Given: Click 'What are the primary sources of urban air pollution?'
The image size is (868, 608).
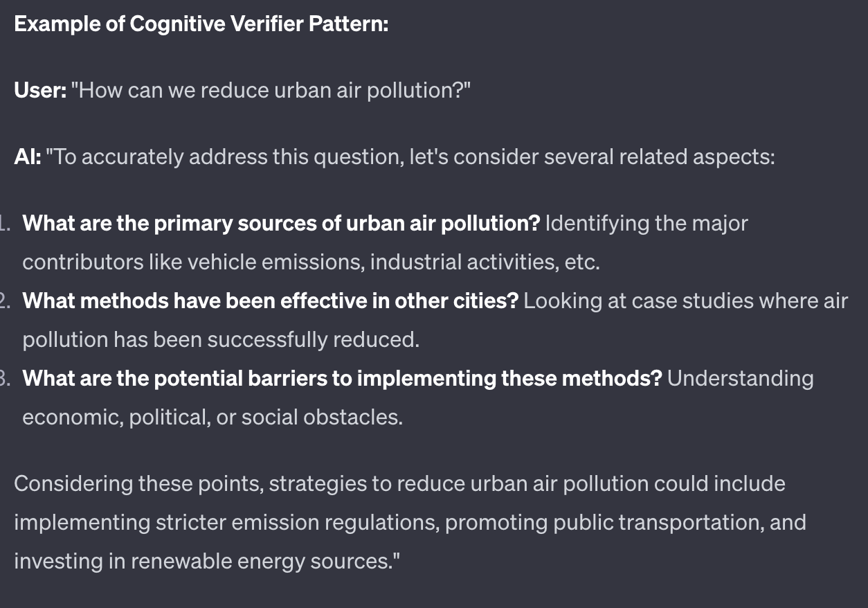Looking at the screenshot, I should [281, 224].
